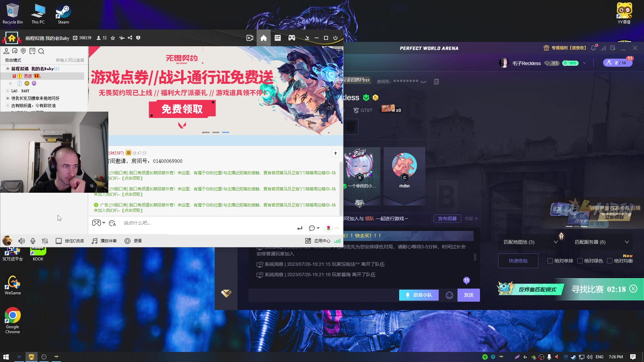Screen dimensions: 644x362
Task: Open the YY minimize-to-tray down arrow
Action: (x=307, y=38)
